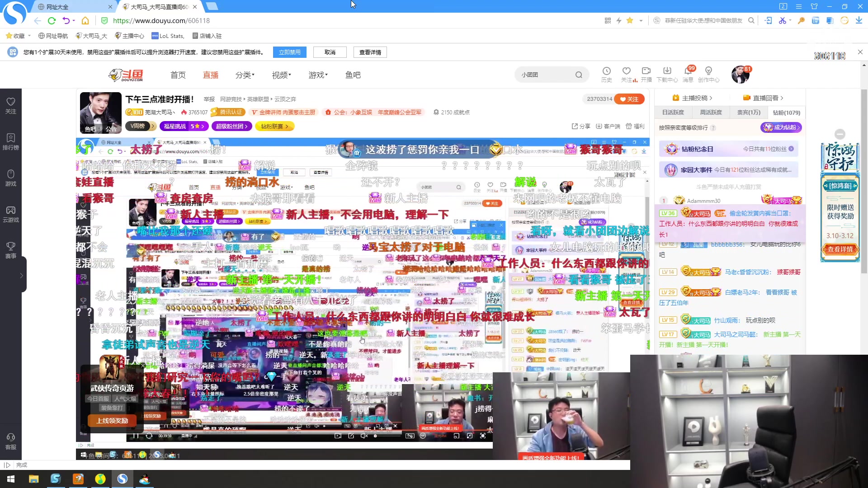Open the 鱼吧 nav item
Image resolution: width=868 pixels, height=488 pixels.
353,75
